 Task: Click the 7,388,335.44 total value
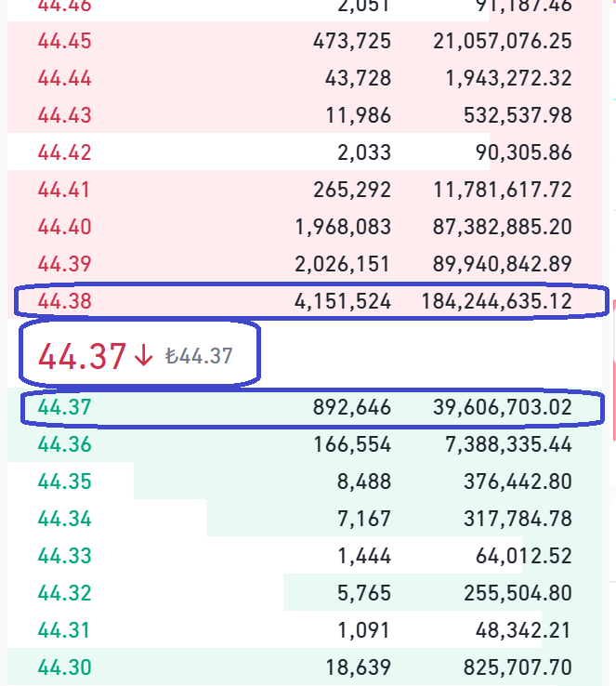click(x=508, y=444)
